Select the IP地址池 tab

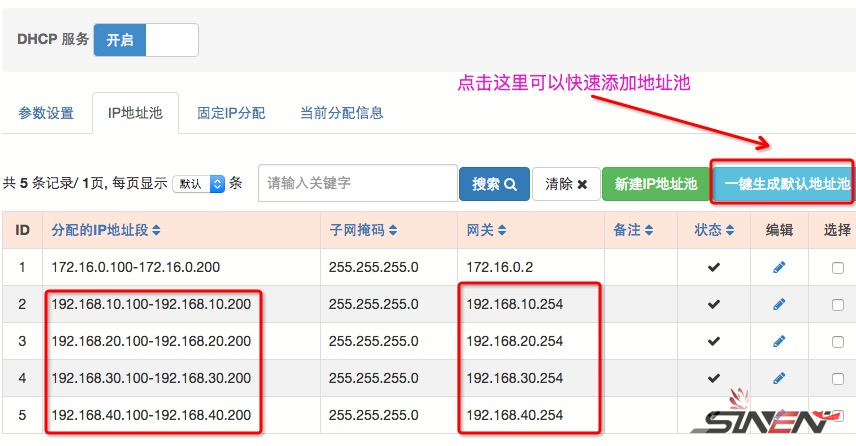click(135, 113)
